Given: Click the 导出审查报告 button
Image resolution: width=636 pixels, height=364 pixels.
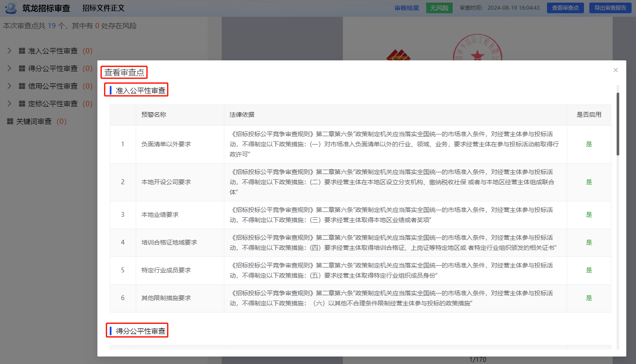Looking at the screenshot, I should pos(610,8).
